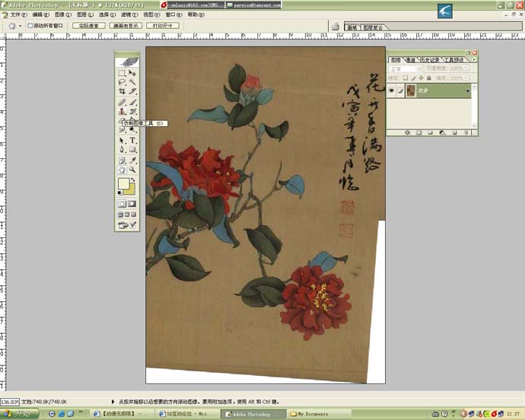
Task: Select the Move tool
Action: click(132, 73)
